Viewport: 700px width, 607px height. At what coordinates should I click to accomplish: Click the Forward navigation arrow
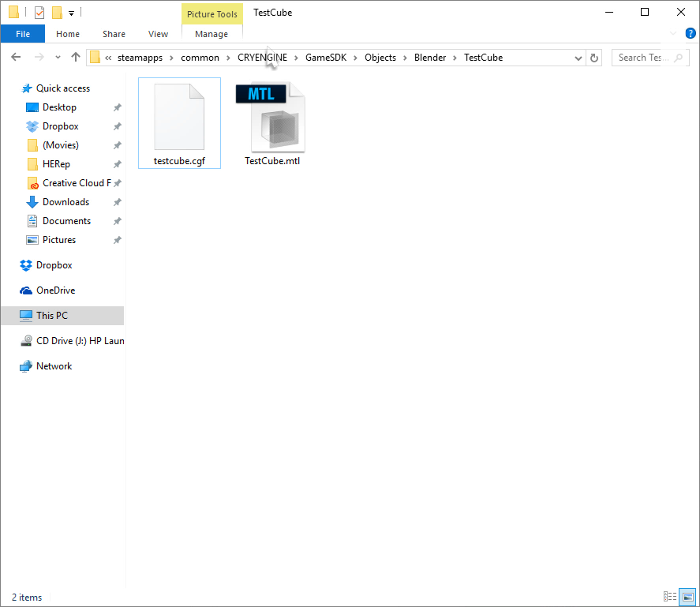(39, 57)
